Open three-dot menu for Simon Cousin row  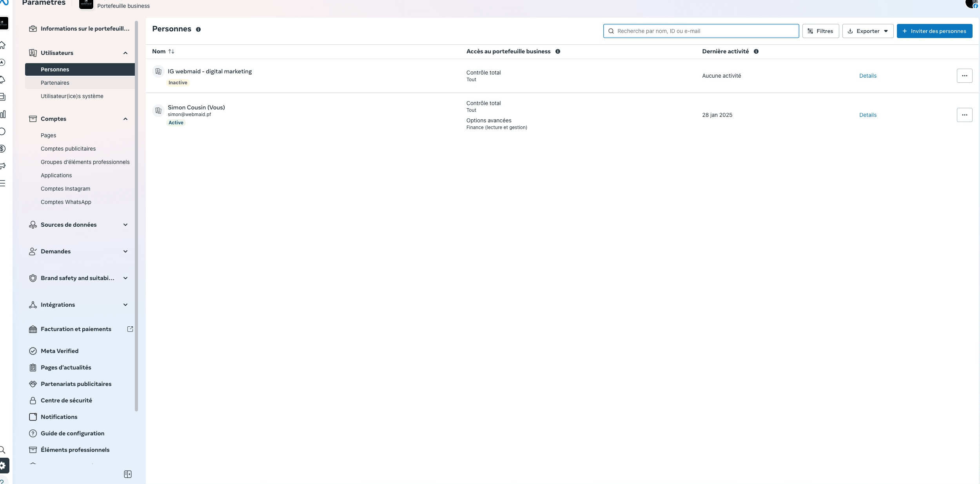click(964, 115)
